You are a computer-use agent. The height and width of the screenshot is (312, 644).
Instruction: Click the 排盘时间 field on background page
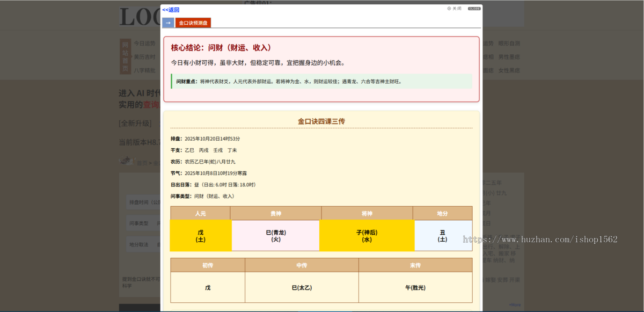click(144, 202)
